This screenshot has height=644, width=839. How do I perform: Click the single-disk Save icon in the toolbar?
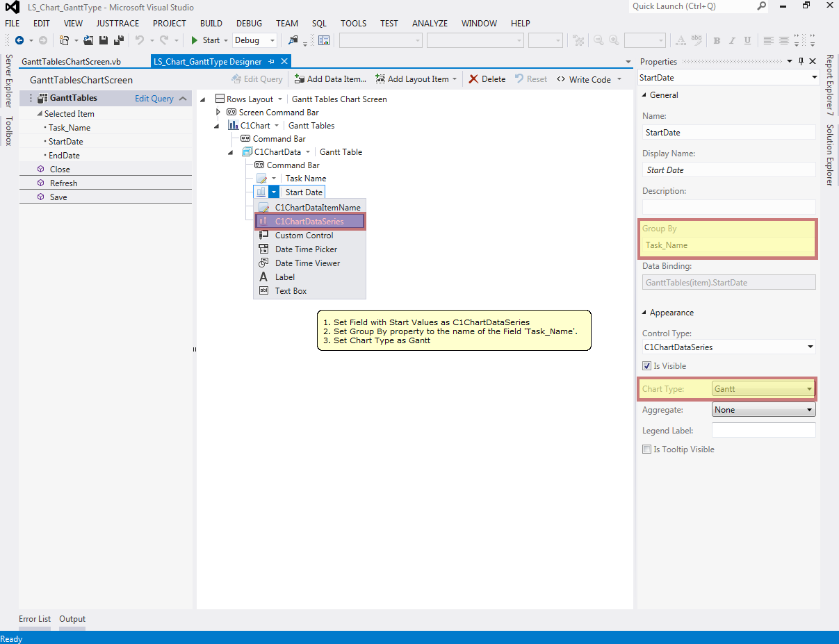click(x=104, y=40)
